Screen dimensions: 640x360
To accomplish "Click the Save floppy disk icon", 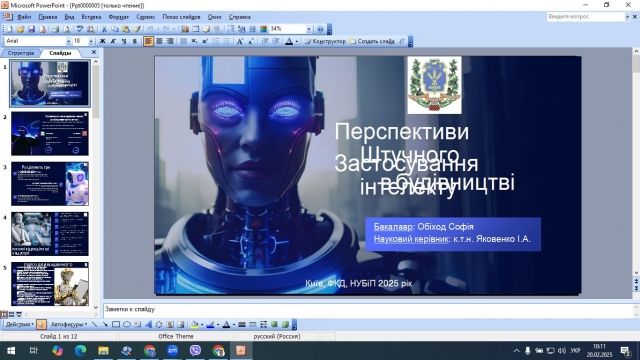I will point(31,29).
